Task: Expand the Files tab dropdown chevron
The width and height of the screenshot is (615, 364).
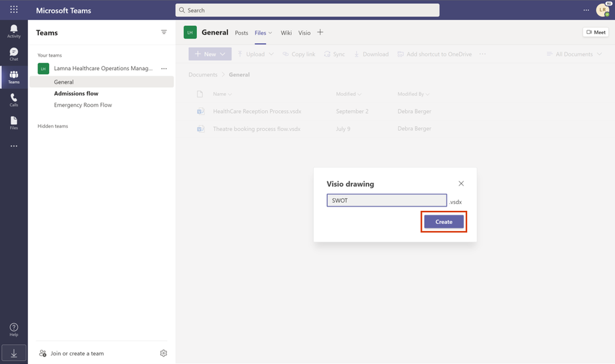Action: (270, 33)
